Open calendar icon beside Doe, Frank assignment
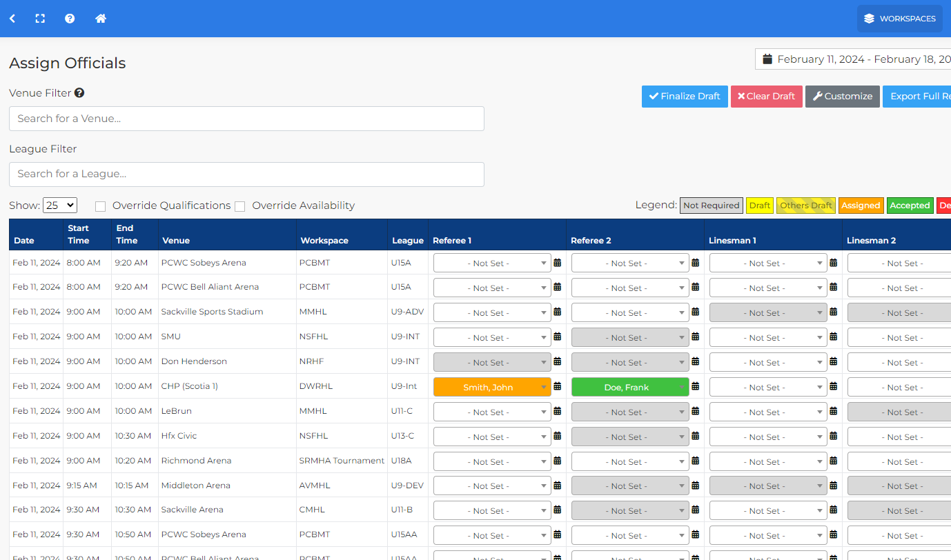Image resolution: width=951 pixels, height=560 pixels. [696, 387]
